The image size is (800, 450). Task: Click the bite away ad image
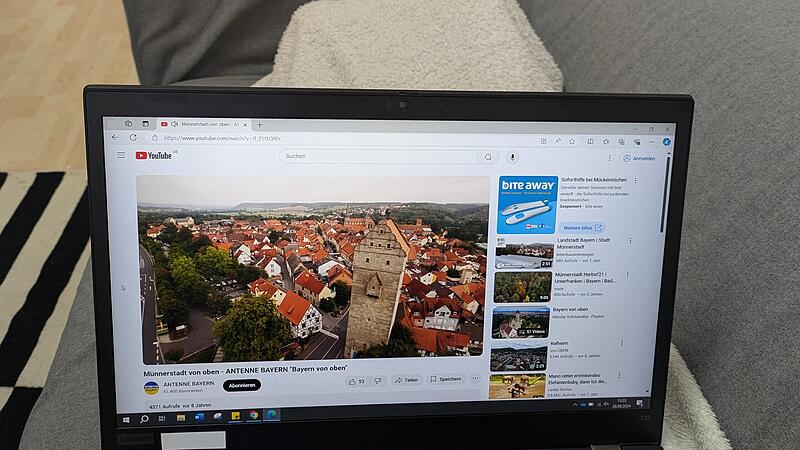pyautogui.click(x=527, y=205)
